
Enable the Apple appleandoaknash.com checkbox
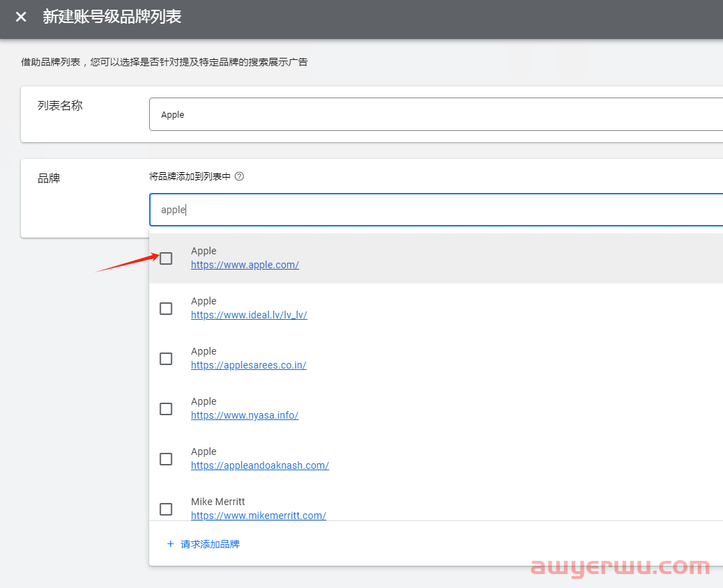point(166,459)
